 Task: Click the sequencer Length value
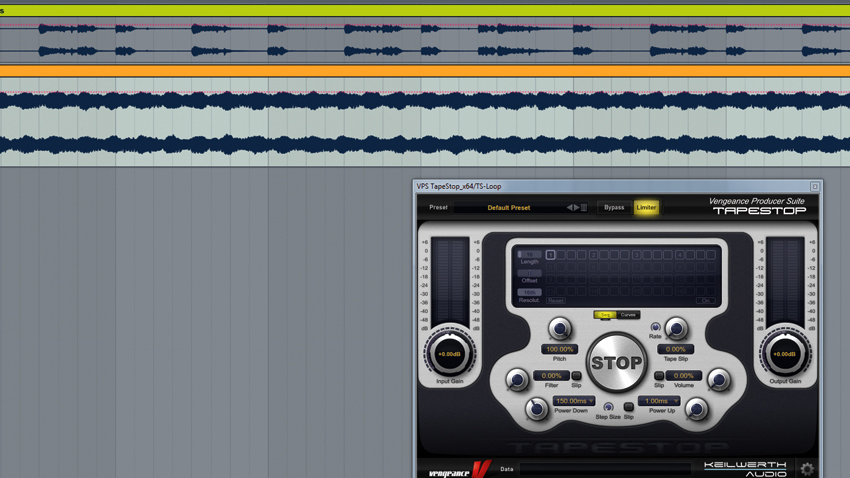[529, 254]
